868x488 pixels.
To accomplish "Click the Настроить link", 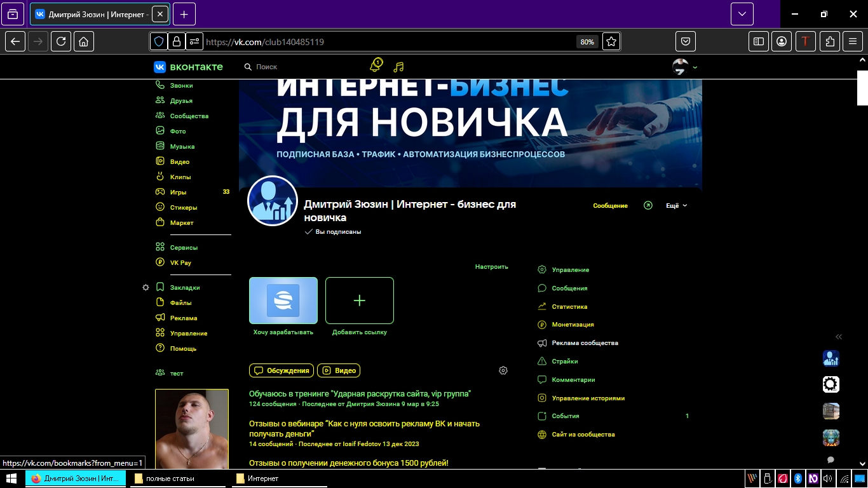I will click(x=492, y=267).
